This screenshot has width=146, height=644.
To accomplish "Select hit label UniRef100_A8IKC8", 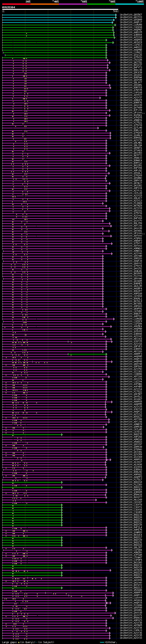I will (131, 42).
